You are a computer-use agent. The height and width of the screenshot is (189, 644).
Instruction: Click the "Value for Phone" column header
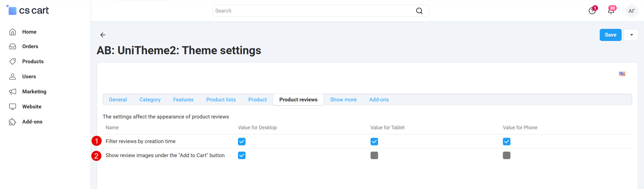[520, 128]
